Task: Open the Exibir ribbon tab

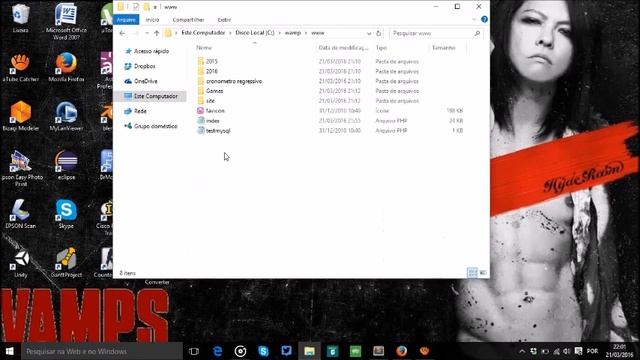Action: (x=224, y=20)
